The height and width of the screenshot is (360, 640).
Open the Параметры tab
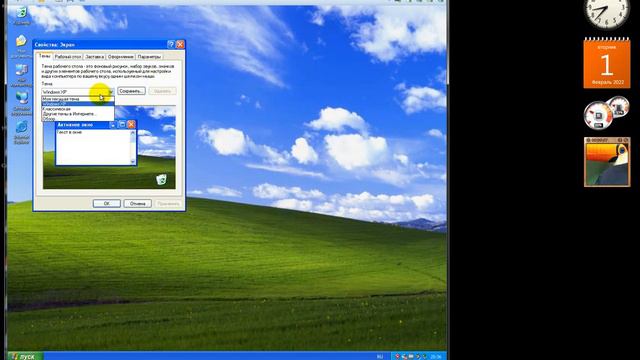149,57
